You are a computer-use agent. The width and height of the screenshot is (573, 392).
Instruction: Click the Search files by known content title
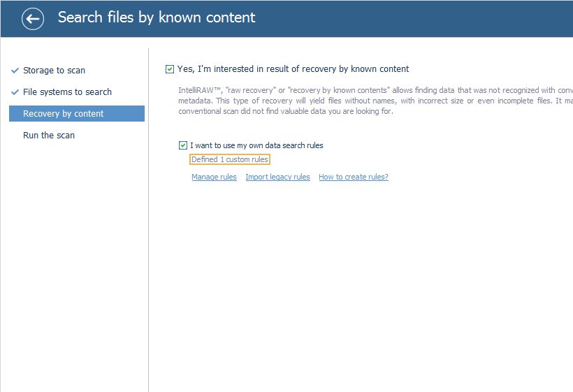[x=157, y=17]
